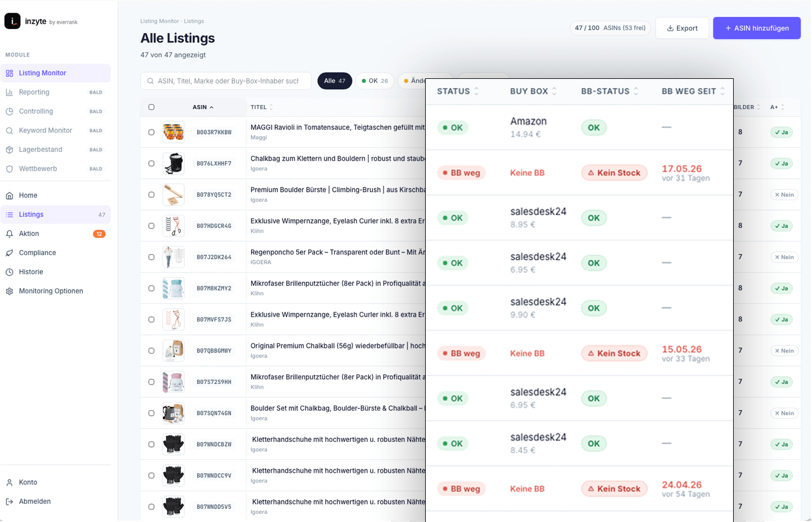Select the Alle 47 filter tab
812x522 pixels.
(x=335, y=81)
